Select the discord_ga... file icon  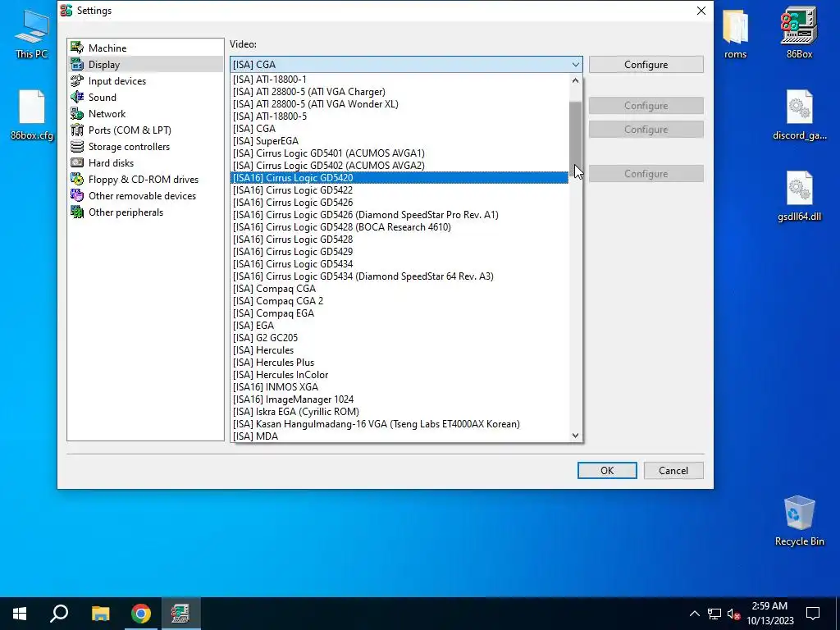tap(799, 115)
